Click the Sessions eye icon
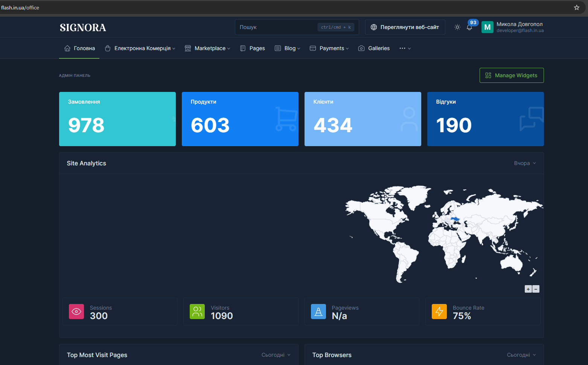Screen dimensions: 588x365 (76, 312)
